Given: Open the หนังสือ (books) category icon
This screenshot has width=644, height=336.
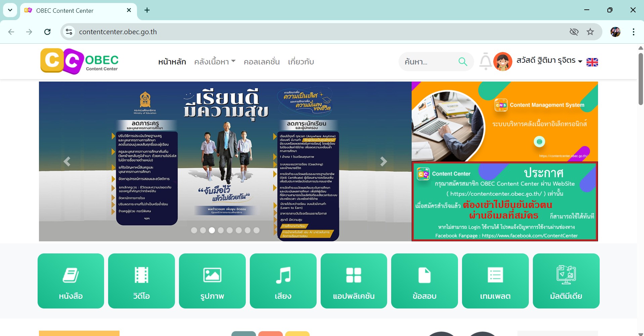Looking at the screenshot, I should (x=71, y=281).
